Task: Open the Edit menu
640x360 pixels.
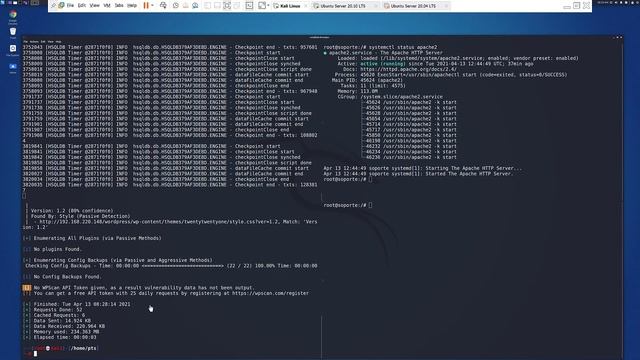Action: pyautogui.click(x=82, y=6)
